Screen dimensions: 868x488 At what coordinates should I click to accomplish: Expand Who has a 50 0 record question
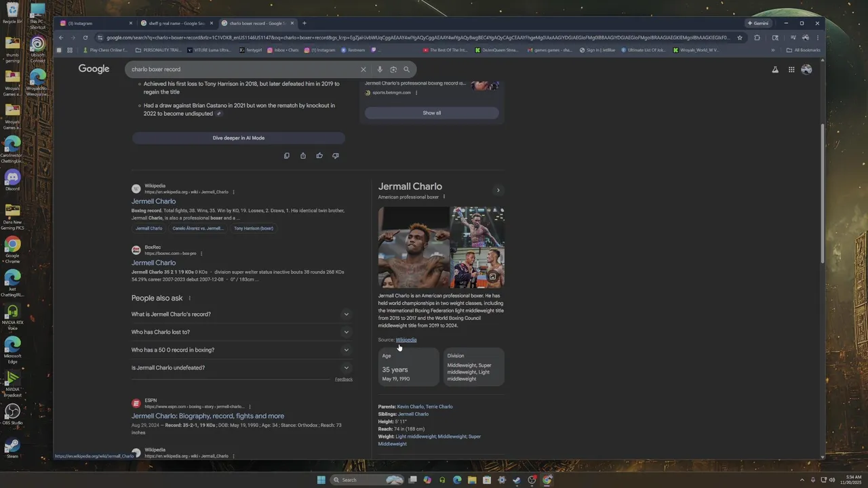pyautogui.click(x=242, y=350)
